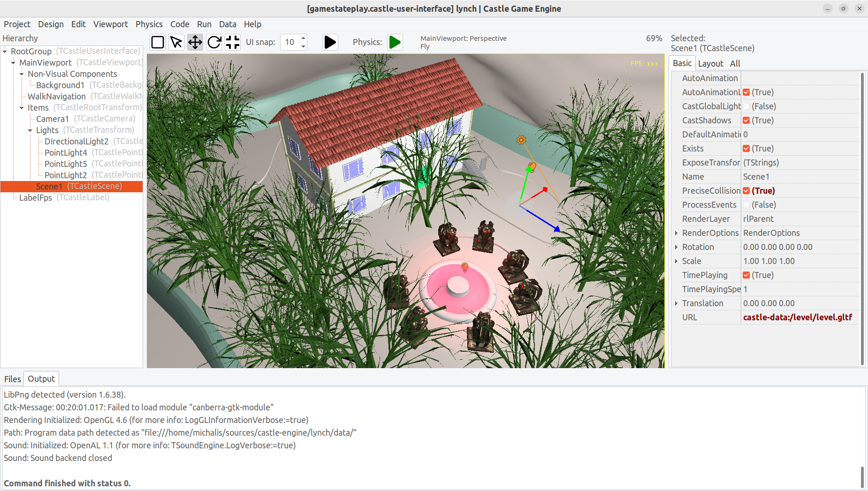868x491 pixels.
Task: Increase UI snap value with up arrow
Action: 304,38
